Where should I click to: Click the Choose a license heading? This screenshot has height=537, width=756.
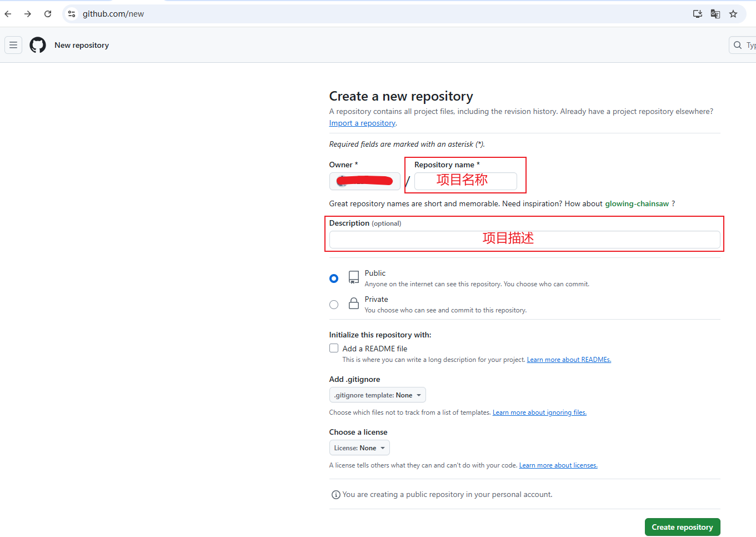pyautogui.click(x=358, y=432)
